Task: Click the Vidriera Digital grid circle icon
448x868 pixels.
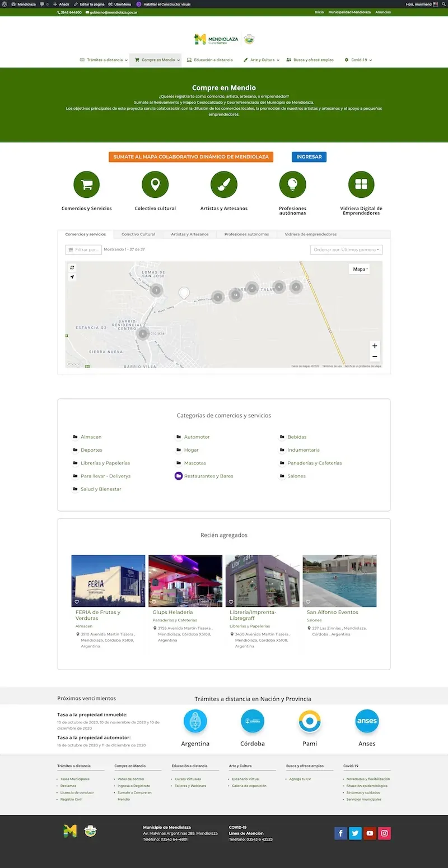Action: (x=361, y=185)
